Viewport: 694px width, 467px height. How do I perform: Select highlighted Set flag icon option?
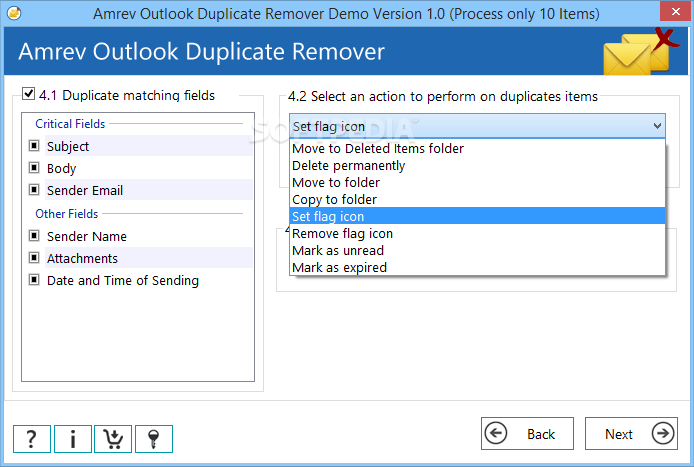pos(478,216)
